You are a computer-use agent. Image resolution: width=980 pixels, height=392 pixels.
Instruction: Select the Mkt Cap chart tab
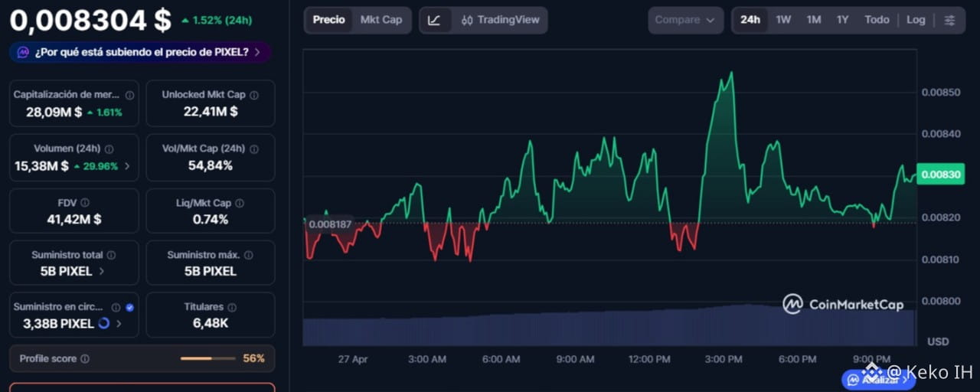pyautogui.click(x=381, y=20)
